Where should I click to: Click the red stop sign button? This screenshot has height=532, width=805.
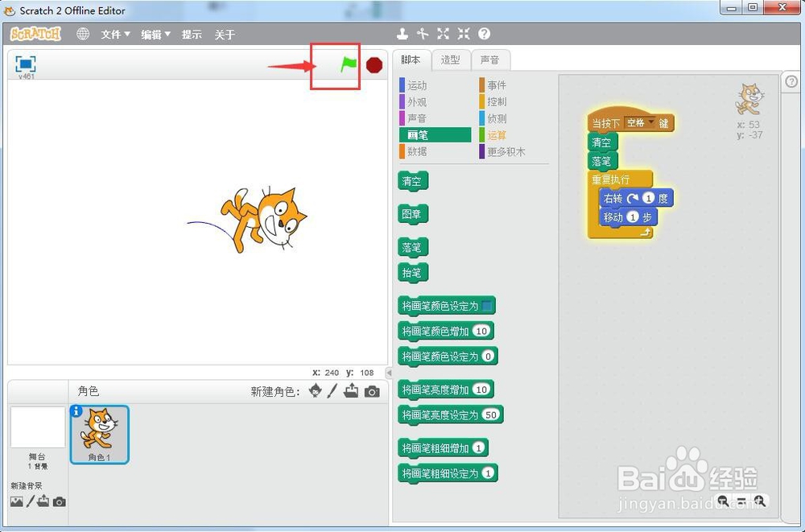374,65
